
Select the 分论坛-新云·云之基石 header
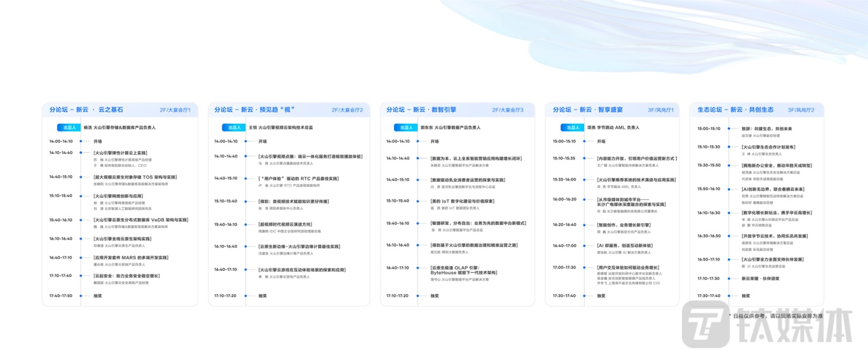coord(82,109)
